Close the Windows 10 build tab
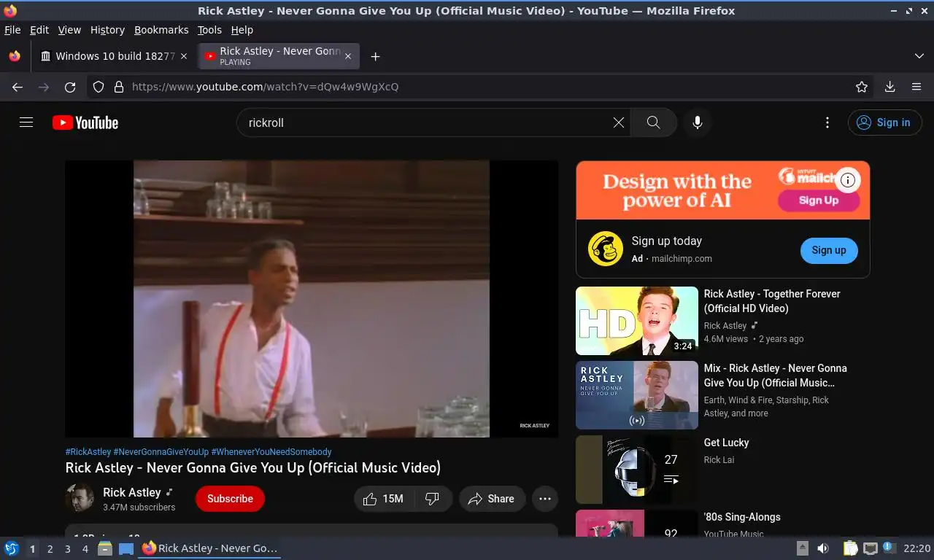 coord(184,56)
